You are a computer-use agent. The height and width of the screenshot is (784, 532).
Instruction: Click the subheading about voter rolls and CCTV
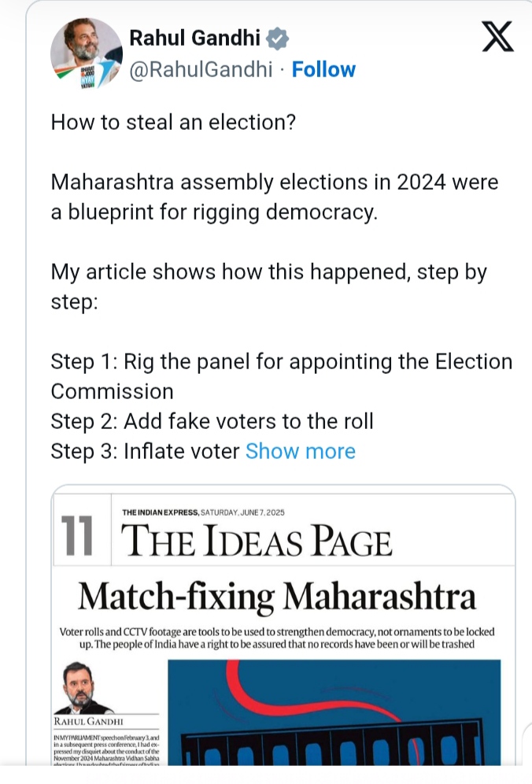pos(277,638)
